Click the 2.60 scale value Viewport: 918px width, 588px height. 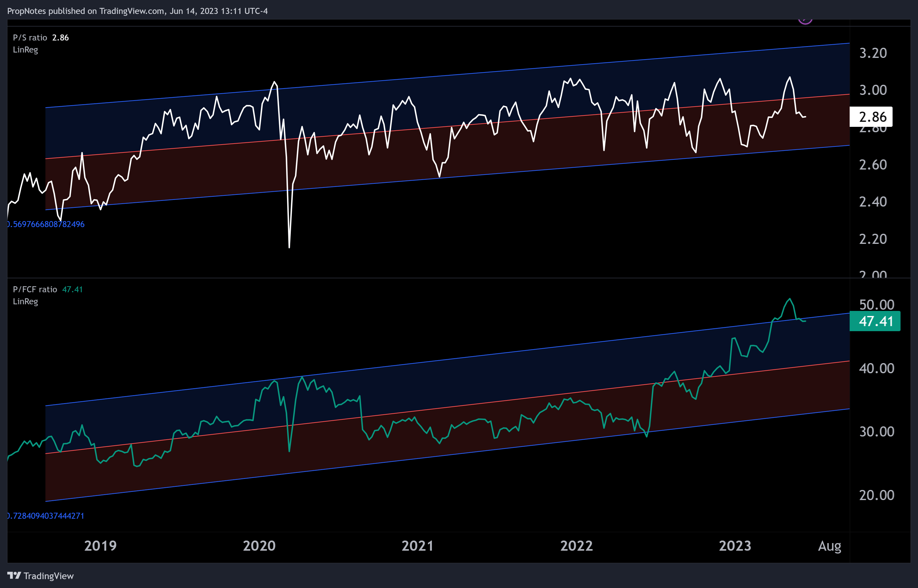873,165
